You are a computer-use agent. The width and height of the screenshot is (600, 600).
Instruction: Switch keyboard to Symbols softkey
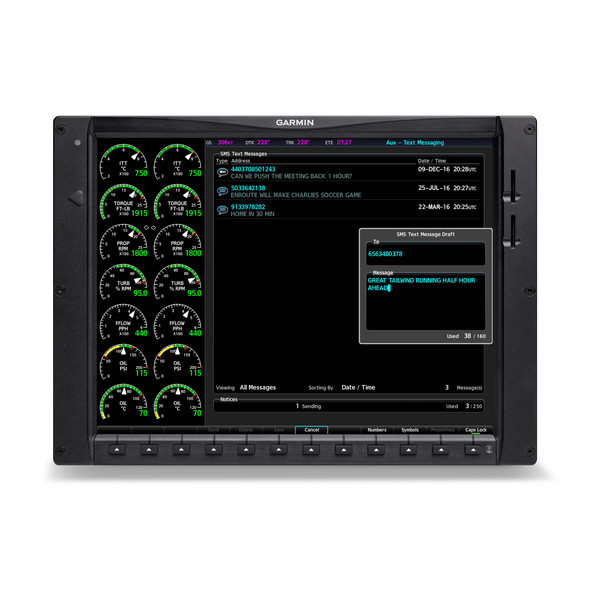tap(410, 430)
